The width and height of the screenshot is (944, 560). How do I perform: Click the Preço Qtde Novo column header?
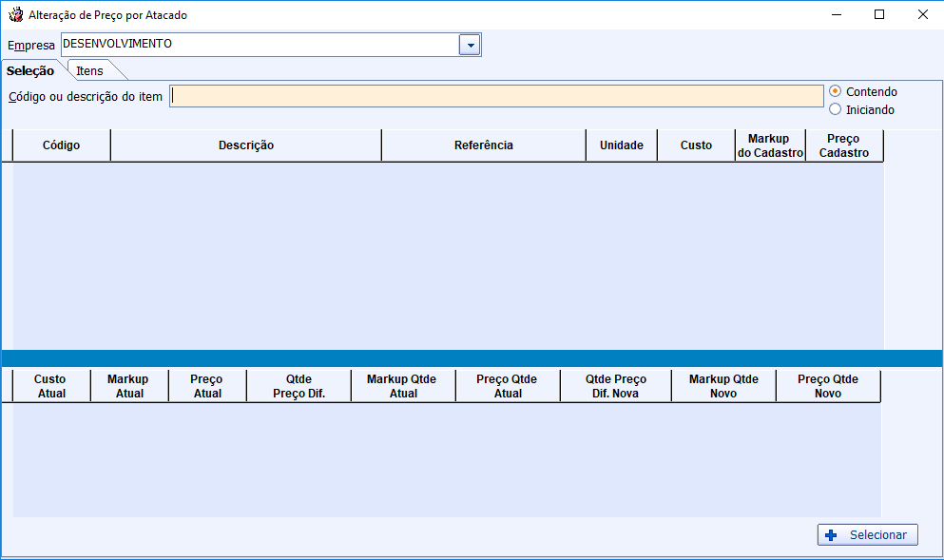click(x=827, y=386)
